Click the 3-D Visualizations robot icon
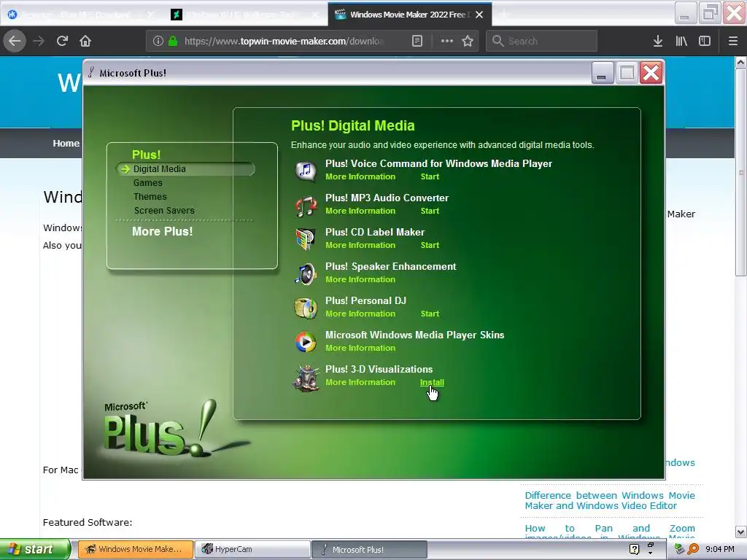 pyautogui.click(x=306, y=378)
